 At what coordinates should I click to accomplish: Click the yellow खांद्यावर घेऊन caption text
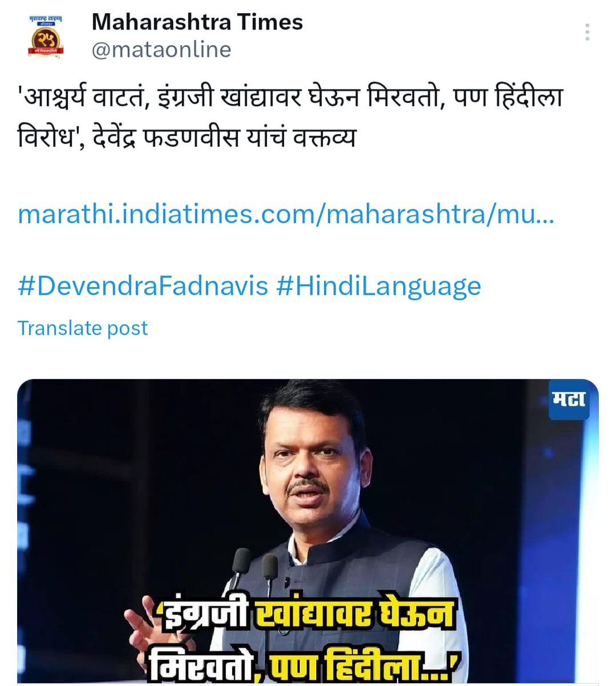click(354, 616)
